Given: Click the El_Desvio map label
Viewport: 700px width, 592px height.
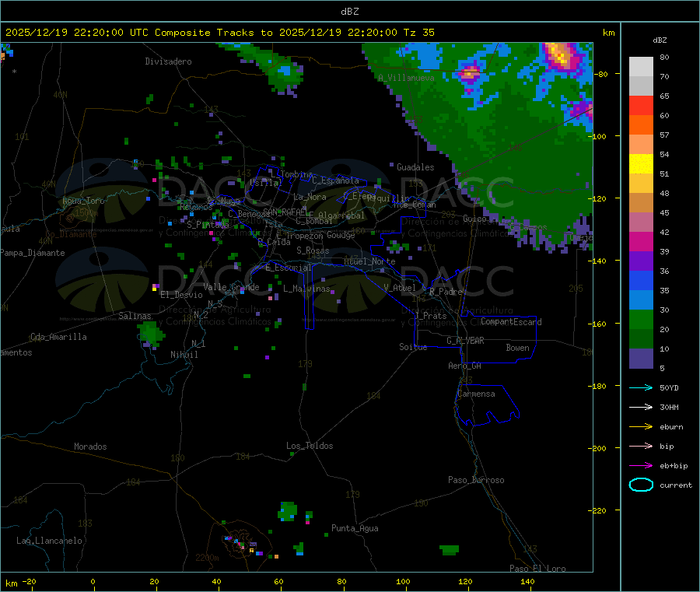Looking at the screenshot, I should 181,295.
